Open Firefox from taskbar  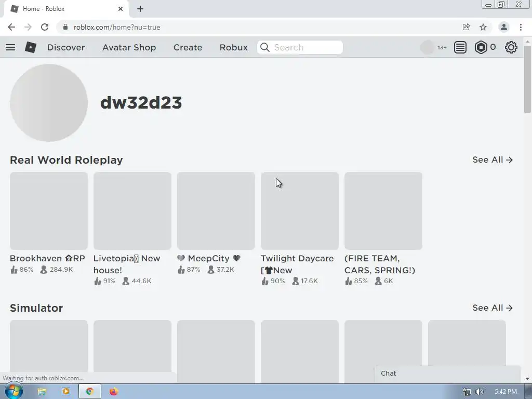(x=114, y=392)
